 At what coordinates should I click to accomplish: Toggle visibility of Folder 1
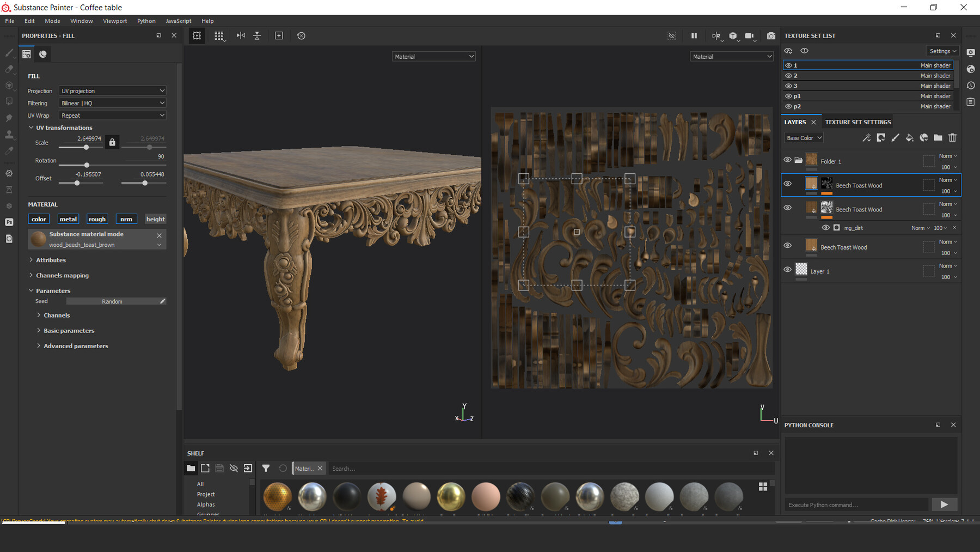tap(788, 160)
